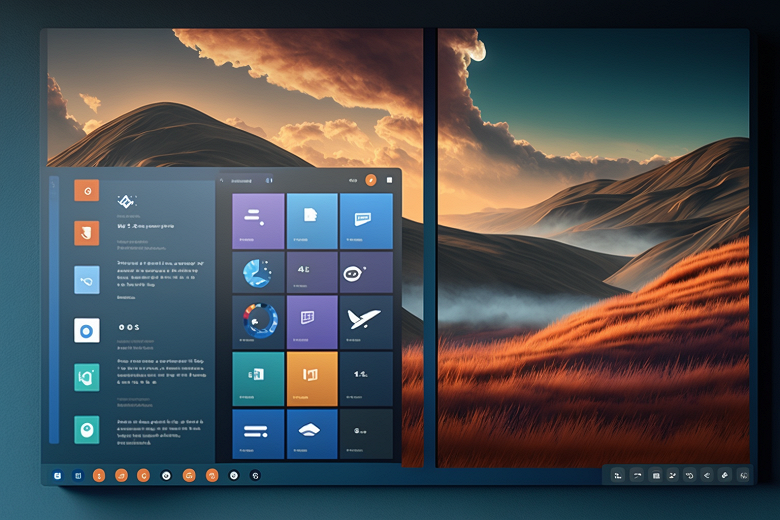Open the dark tile showing 1.1
Image resolution: width=780 pixels, height=520 pixels.
point(366,379)
